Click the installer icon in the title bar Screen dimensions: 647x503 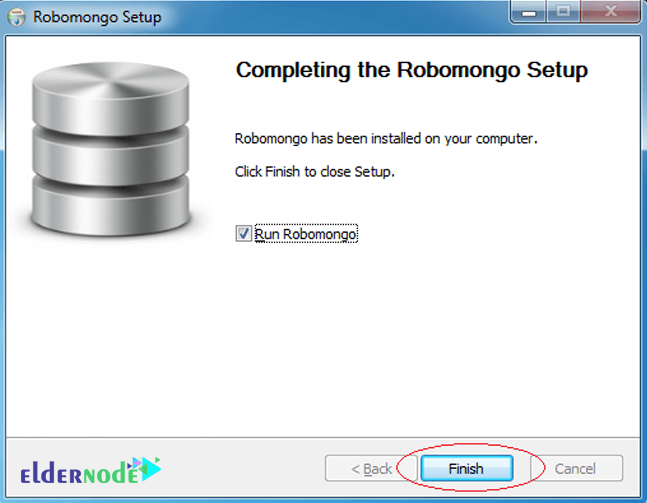click(17, 17)
